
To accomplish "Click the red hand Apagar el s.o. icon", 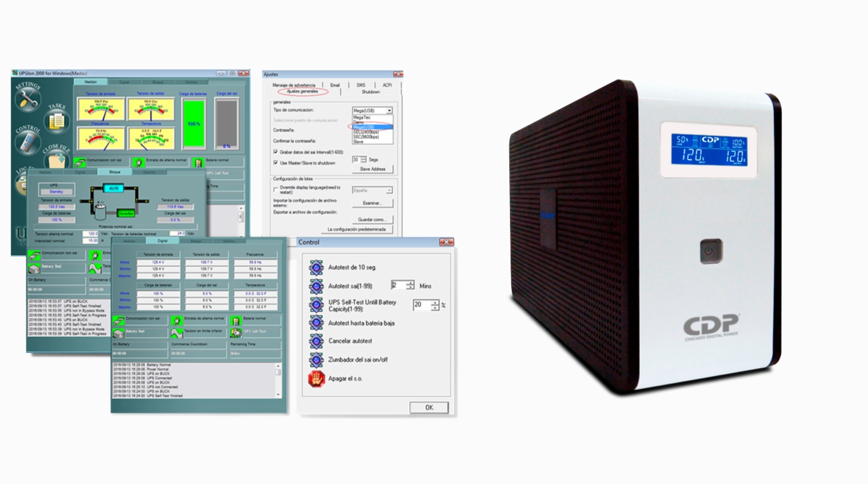I will (316, 379).
